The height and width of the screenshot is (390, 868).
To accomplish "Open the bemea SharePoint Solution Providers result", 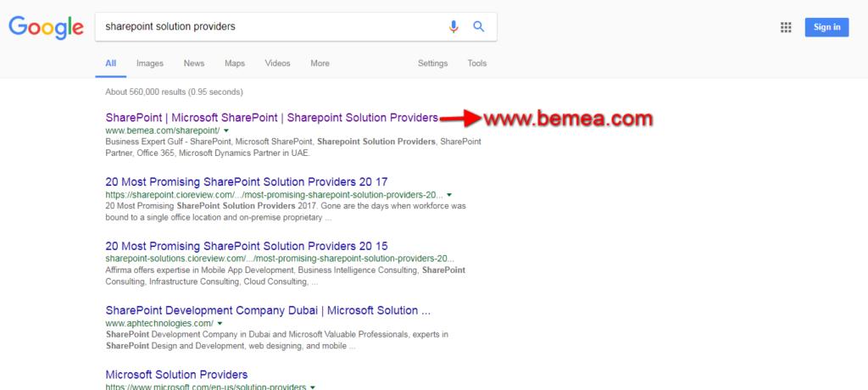I will click(x=271, y=117).
